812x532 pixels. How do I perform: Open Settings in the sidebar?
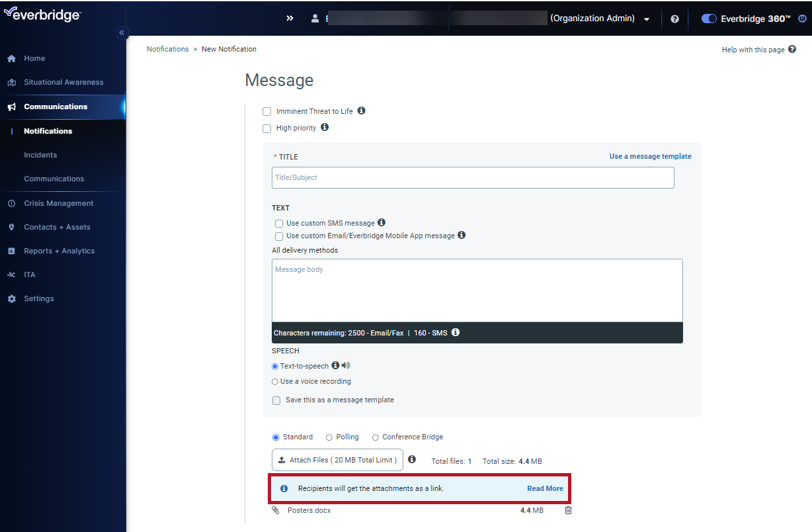pyautogui.click(x=39, y=299)
